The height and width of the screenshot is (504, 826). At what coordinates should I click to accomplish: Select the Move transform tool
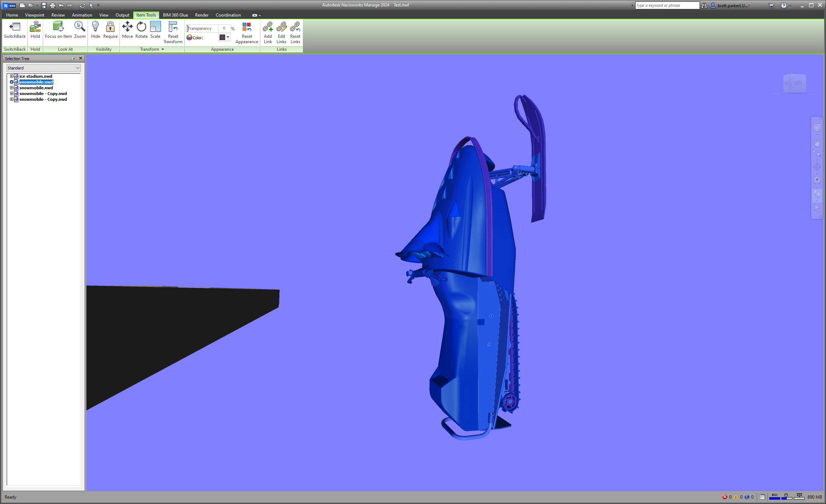click(127, 31)
